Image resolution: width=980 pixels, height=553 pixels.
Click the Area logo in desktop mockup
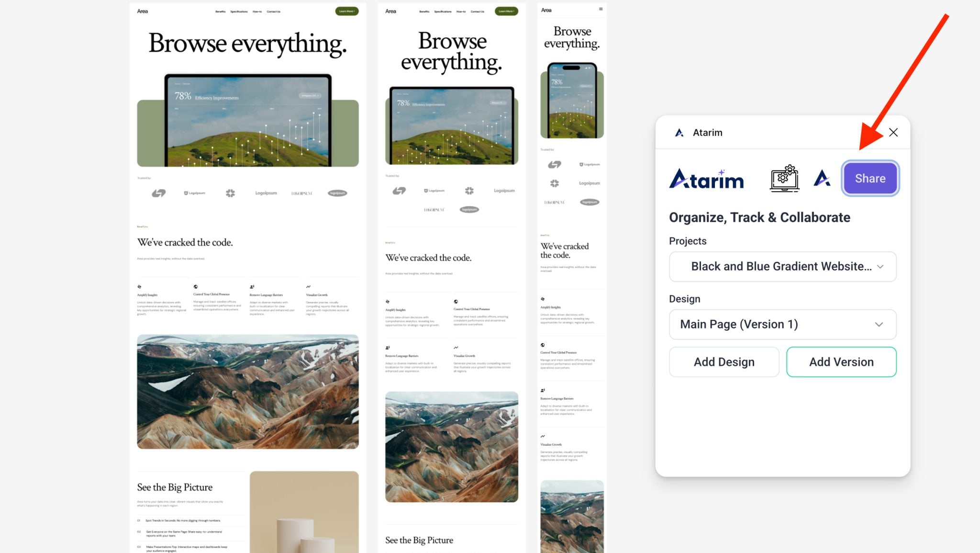coord(143,11)
